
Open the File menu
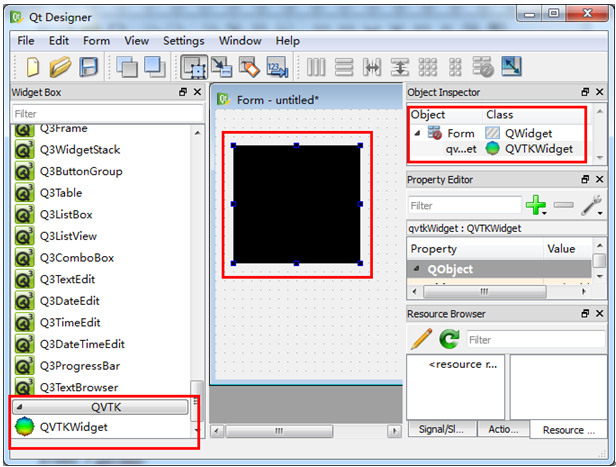pos(26,41)
